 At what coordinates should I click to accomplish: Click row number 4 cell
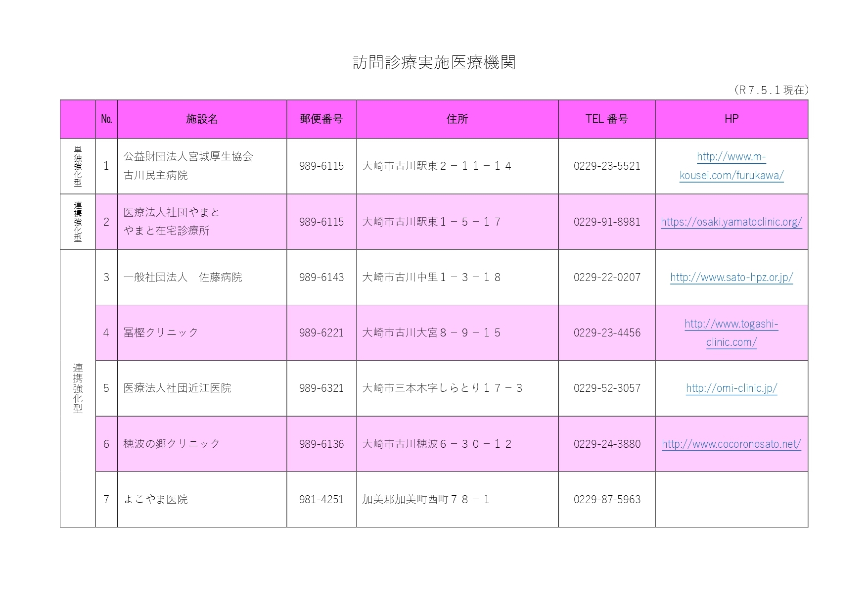pyautogui.click(x=106, y=332)
